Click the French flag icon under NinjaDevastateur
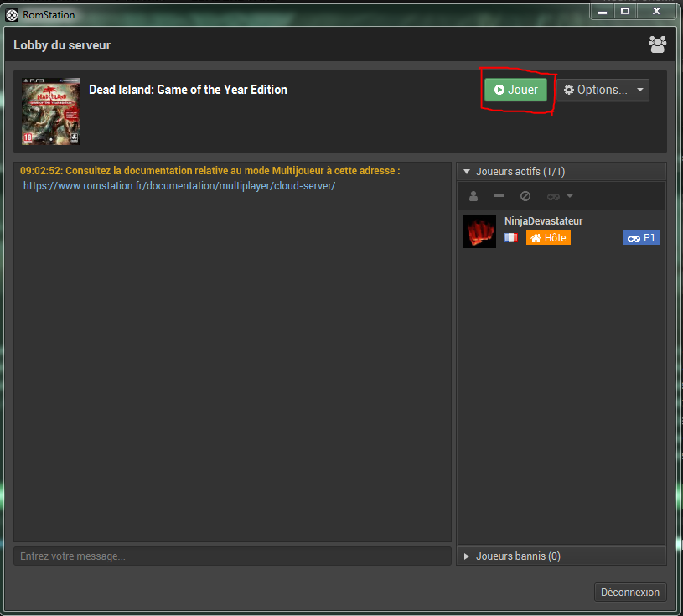The height and width of the screenshot is (616, 683). pyautogui.click(x=510, y=238)
